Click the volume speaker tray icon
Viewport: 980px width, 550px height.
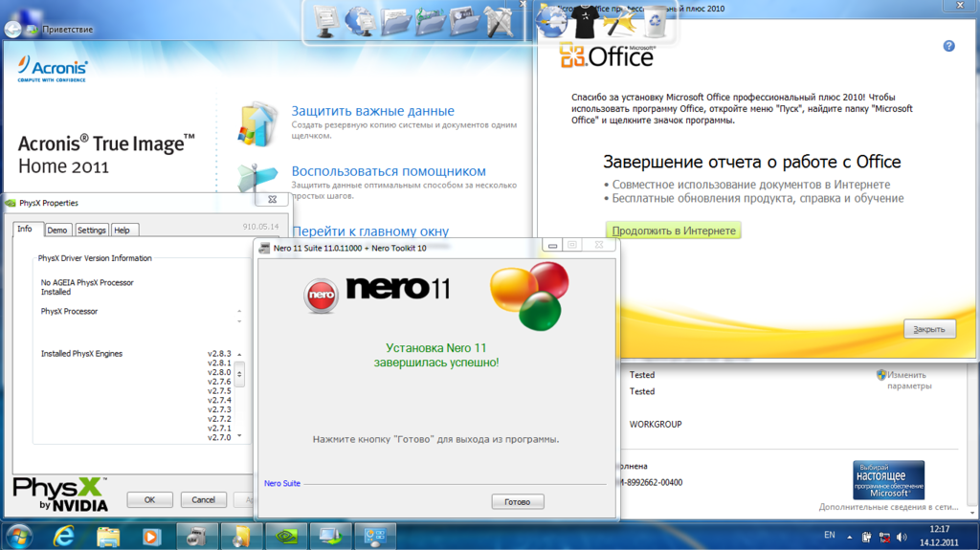(x=902, y=537)
